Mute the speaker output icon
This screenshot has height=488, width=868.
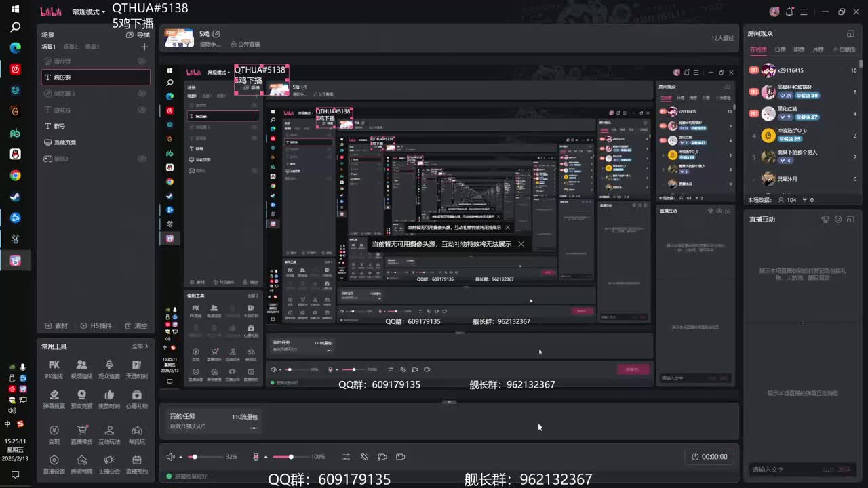click(x=171, y=457)
